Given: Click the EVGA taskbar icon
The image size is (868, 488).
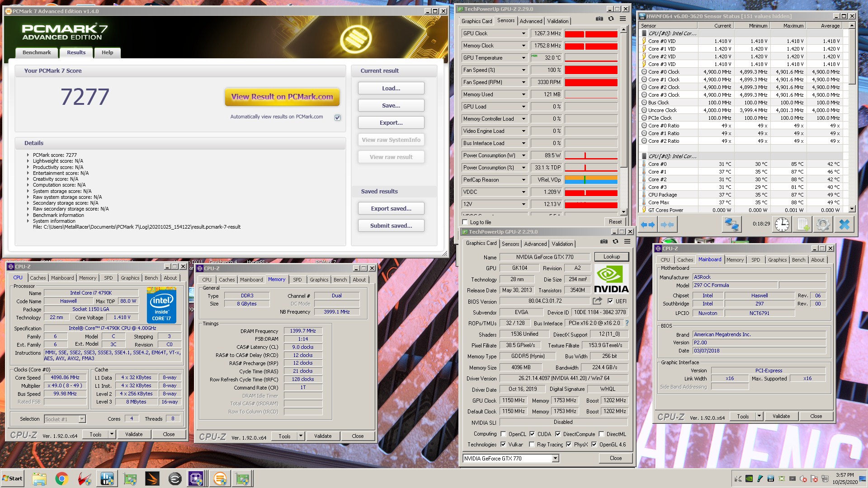Looking at the screenshot, I should 175,479.
